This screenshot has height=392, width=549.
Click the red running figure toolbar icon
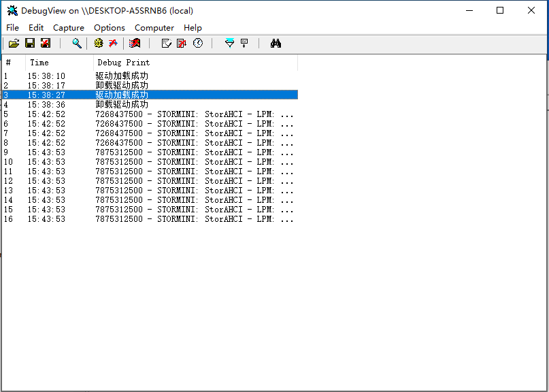(x=135, y=43)
